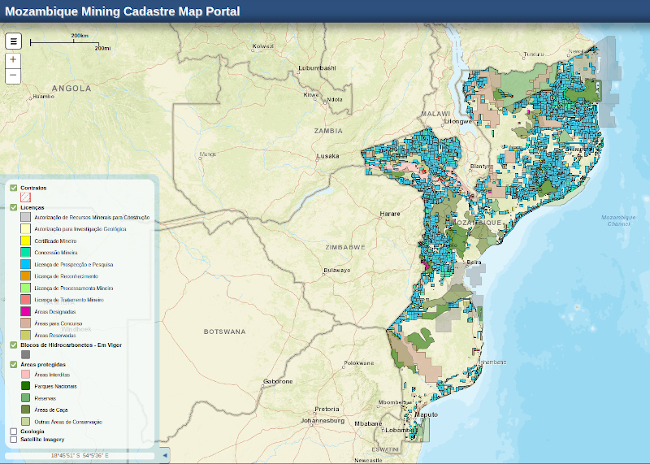This screenshot has width=650, height=464.
Task: Click the Blocos de Hidrocarbonetos gray icon
Action: (25, 354)
